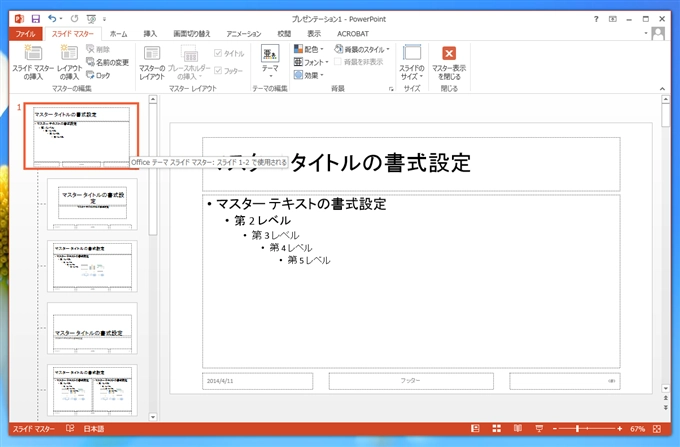This screenshot has height=447, width=680.
Task: Open the フォント fonts dropdown
Action: click(x=311, y=62)
